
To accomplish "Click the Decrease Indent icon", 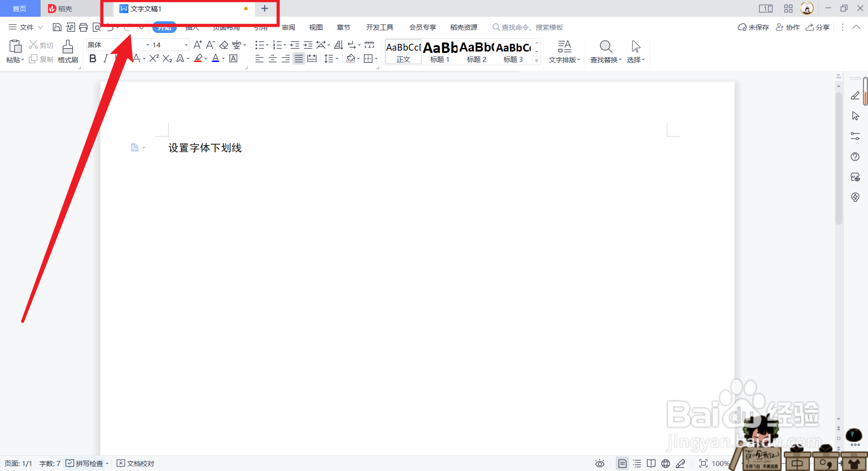I will point(295,45).
